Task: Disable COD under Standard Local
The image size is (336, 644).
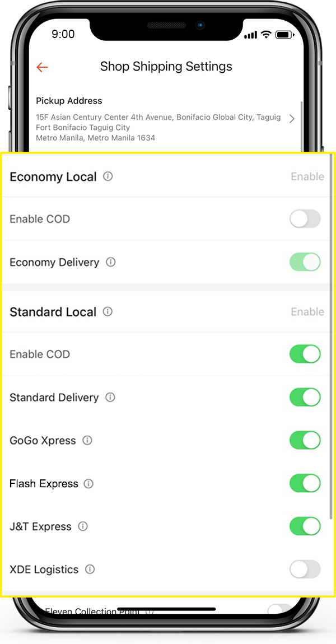Action: click(x=305, y=354)
